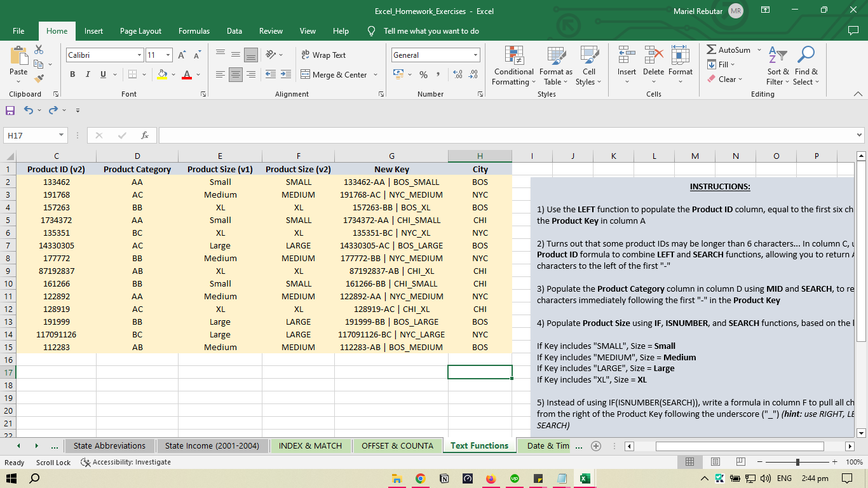Click the Cut scissors icon

(39, 50)
